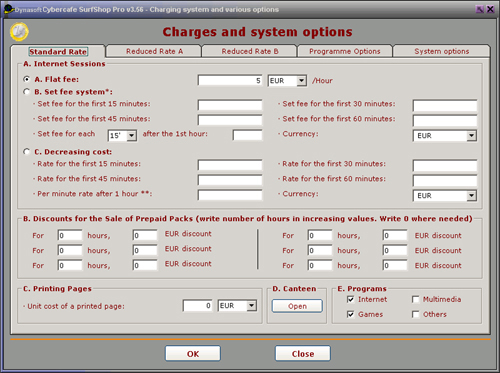
Task: Click the first right-column prepaid hours field
Action: tap(320, 235)
